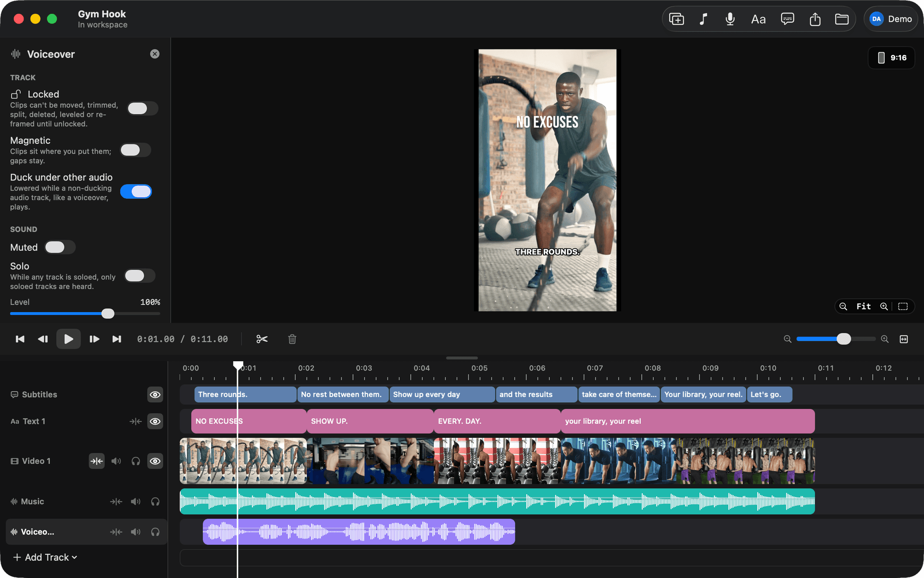
Task: Select the "No rest between them." subtitle
Action: tap(343, 394)
